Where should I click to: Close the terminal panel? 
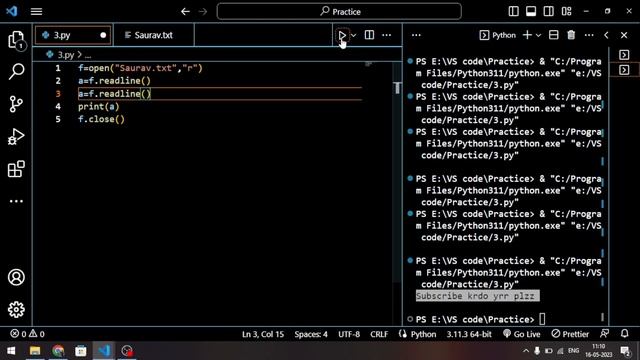[624, 35]
